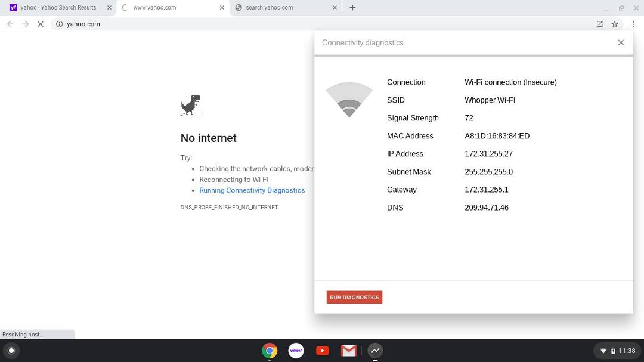Click DNS_PROBE_FINISHED_NO_INTERNET error code
Viewport: 644px width, 362px height.
[x=229, y=207]
